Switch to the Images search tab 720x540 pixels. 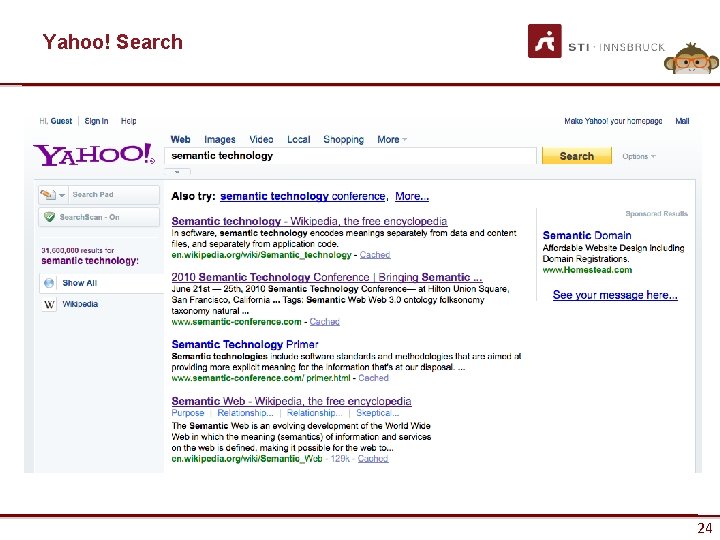219,140
